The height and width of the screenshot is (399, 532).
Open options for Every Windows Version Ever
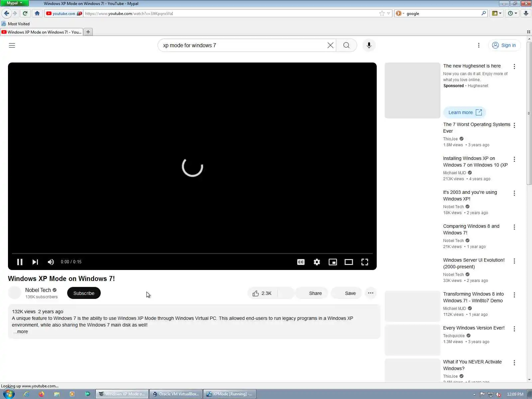click(514, 329)
